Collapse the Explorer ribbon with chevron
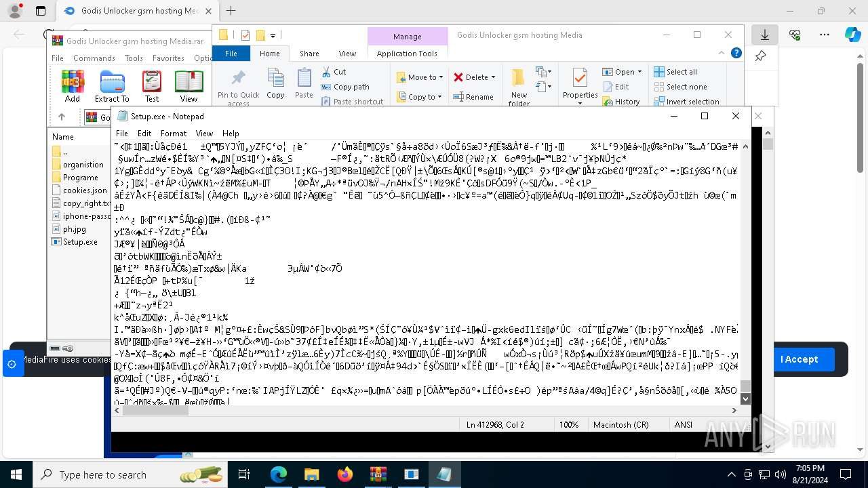The width and height of the screenshot is (868, 488). (722, 53)
